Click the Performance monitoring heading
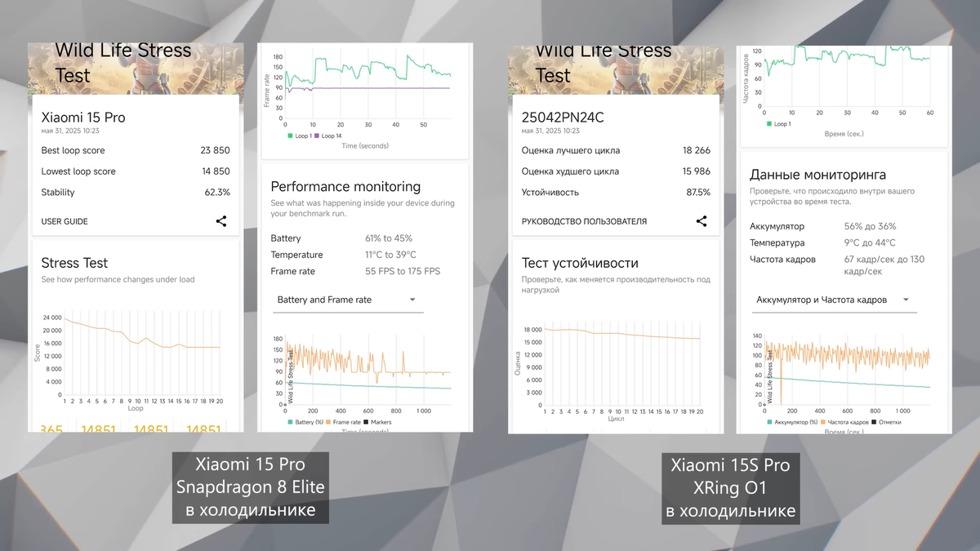Screen dimensions: 980x551 (x=345, y=186)
